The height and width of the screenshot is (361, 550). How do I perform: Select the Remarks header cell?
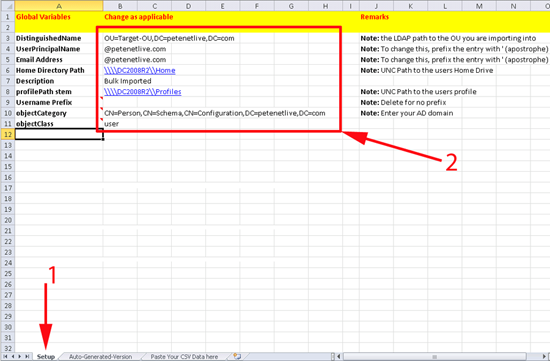click(x=375, y=17)
